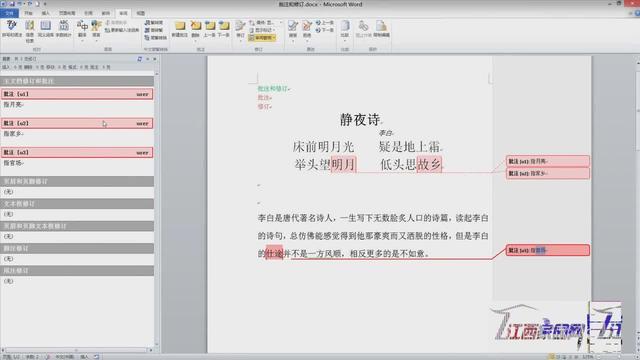Viewport: 640px width, 360px height.
Task: Open the File tab
Action: [9, 13]
